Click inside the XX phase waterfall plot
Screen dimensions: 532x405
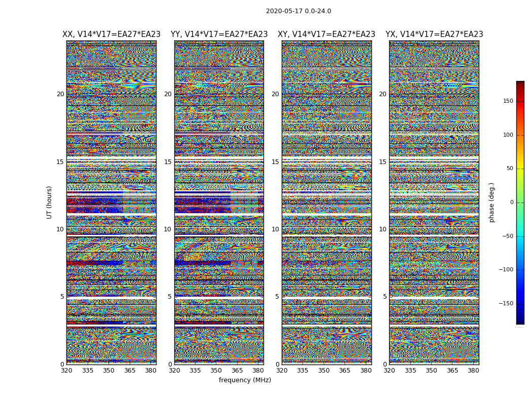111,202
